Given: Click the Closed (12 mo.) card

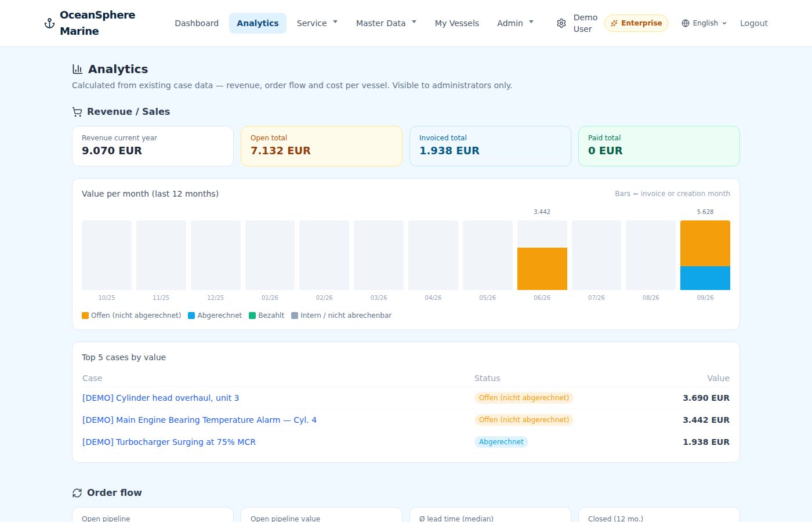Looking at the screenshot, I should pos(659,515).
